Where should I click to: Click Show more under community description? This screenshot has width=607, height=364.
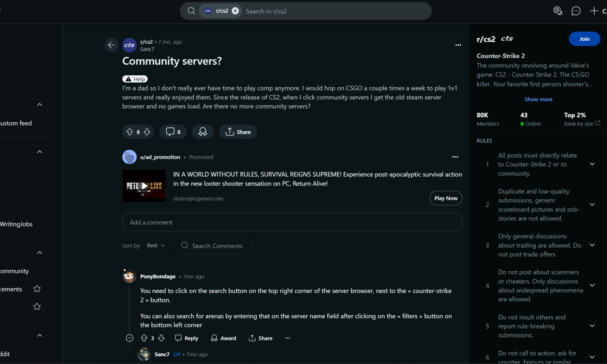[538, 99]
